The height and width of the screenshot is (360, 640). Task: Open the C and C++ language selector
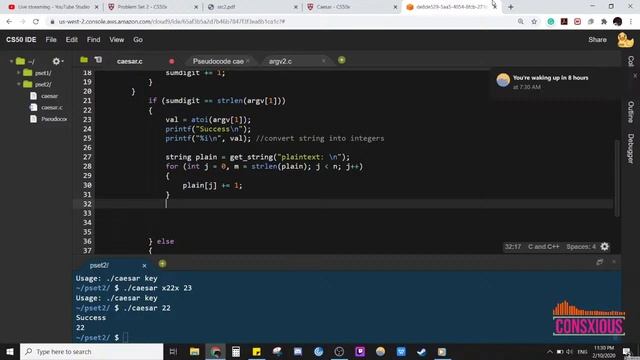coord(543,247)
